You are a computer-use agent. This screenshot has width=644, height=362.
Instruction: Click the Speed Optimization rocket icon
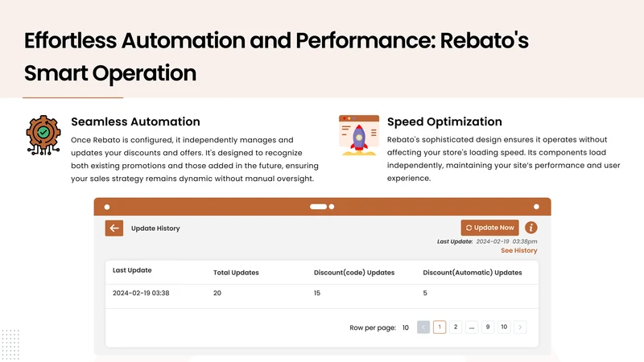pos(359,135)
